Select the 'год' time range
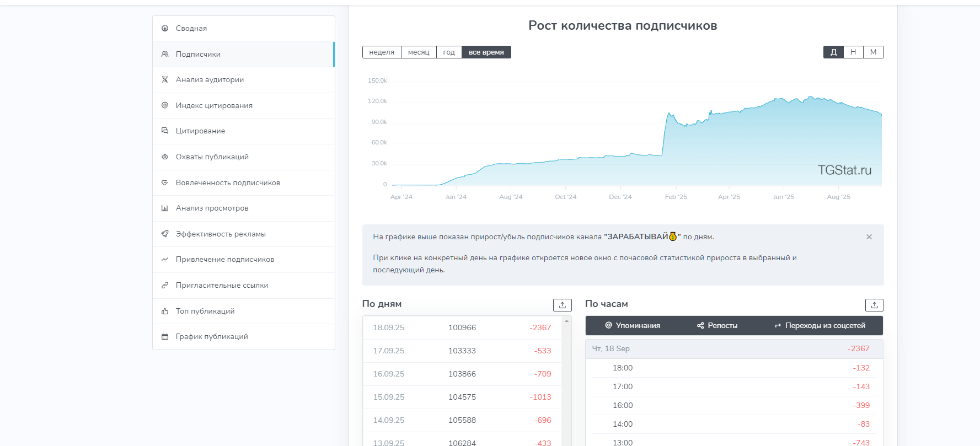This screenshot has width=980, height=446. click(449, 52)
